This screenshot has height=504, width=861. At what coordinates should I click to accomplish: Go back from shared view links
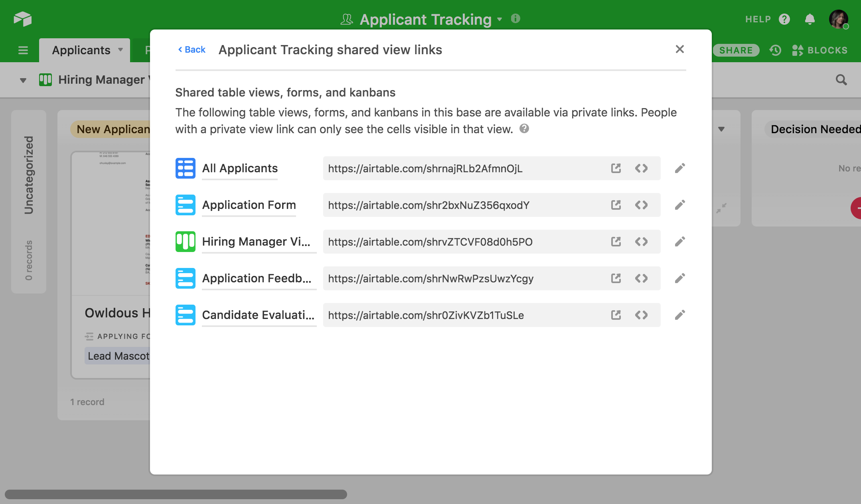192,49
